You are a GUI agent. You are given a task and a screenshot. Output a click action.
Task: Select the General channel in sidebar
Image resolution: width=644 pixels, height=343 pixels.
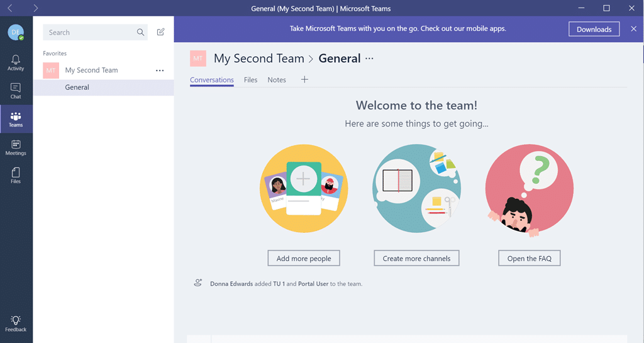pos(104,87)
